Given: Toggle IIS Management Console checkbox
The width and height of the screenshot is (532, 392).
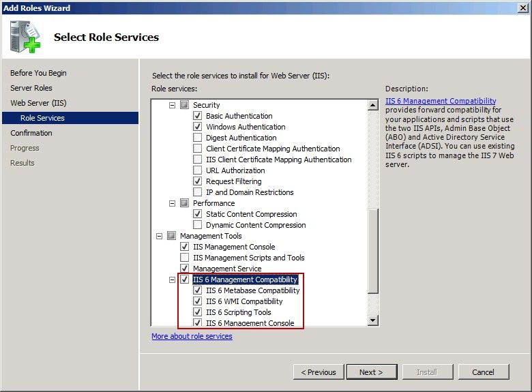Looking at the screenshot, I should point(185,247).
